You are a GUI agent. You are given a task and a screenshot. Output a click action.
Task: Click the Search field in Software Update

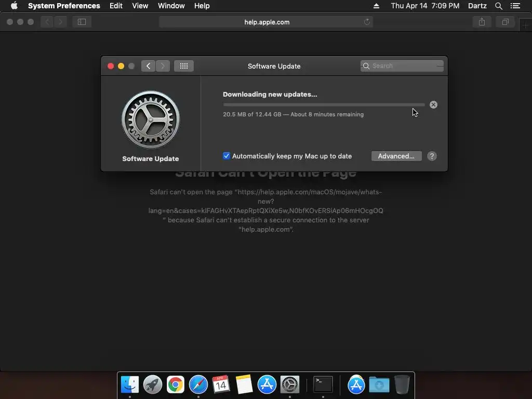tap(402, 66)
